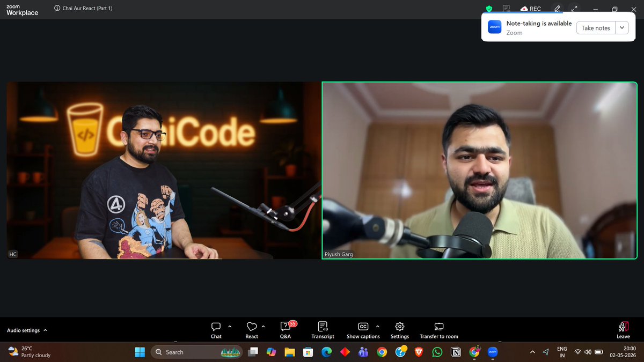644x362 pixels.
Task: Open the Chat panel
Action: [x=216, y=330]
